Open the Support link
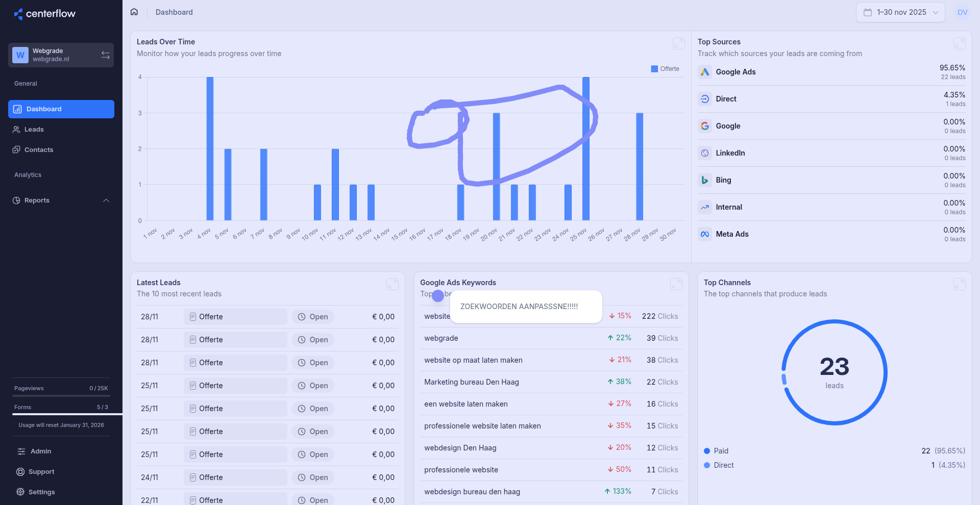Screen dimensions: 980x505 click(41, 472)
